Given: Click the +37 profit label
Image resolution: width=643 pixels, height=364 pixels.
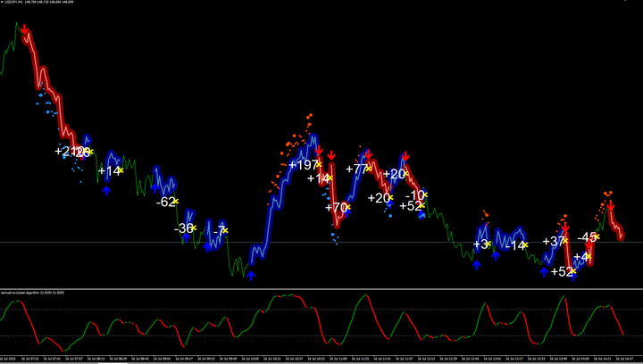Looking at the screenshot, I should (554, 242).
